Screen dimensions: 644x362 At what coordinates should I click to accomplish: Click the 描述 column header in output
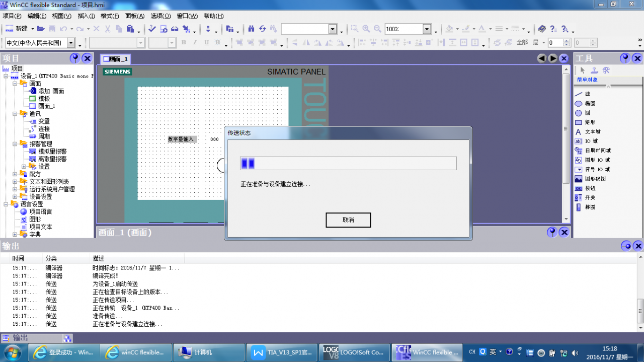tap(99, 258)
